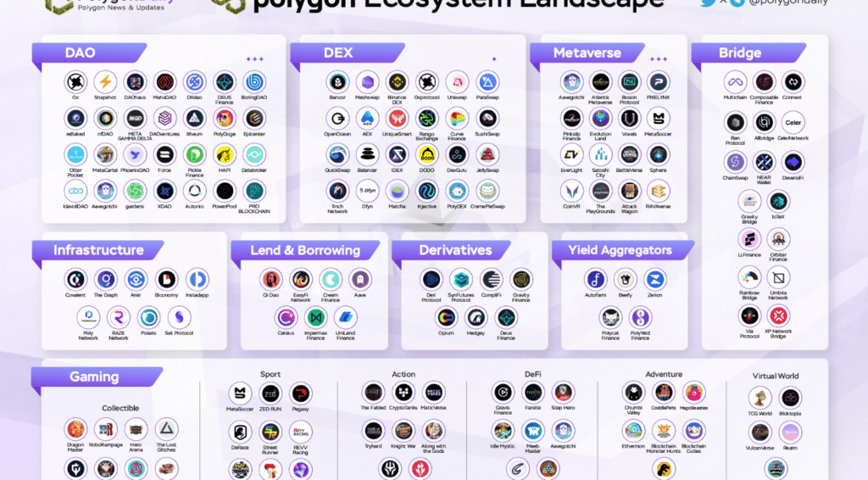Open the EverLight EV icon

tap(571, 155)
